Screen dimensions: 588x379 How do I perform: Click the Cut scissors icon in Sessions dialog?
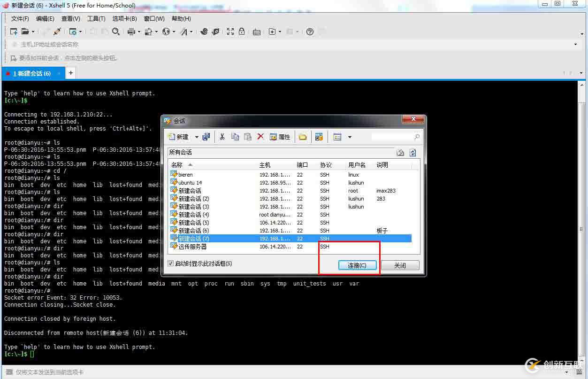click(x=222, y=137)
